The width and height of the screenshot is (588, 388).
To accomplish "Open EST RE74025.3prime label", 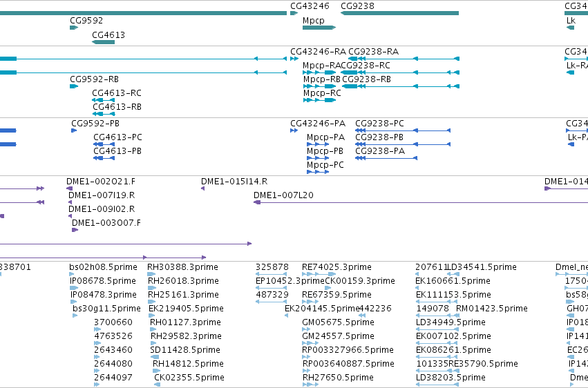I will (336, 267).
